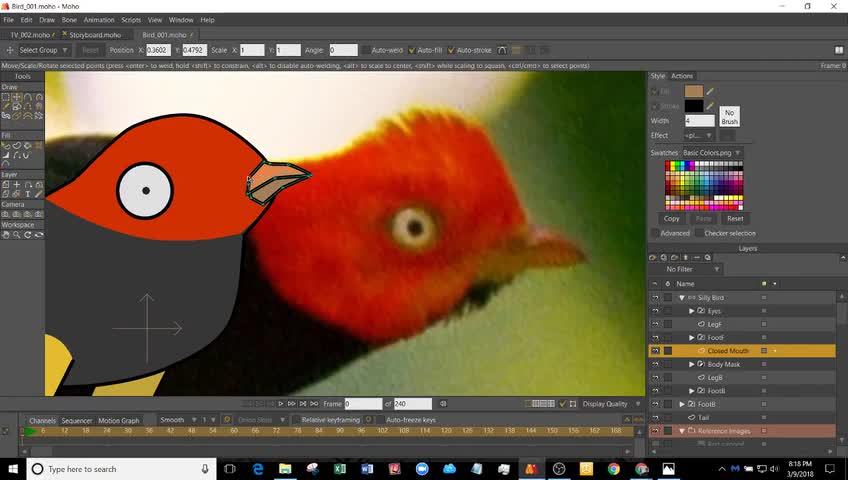Select the Track Camera tool
The image size is (848, 480).
(5, 214)
